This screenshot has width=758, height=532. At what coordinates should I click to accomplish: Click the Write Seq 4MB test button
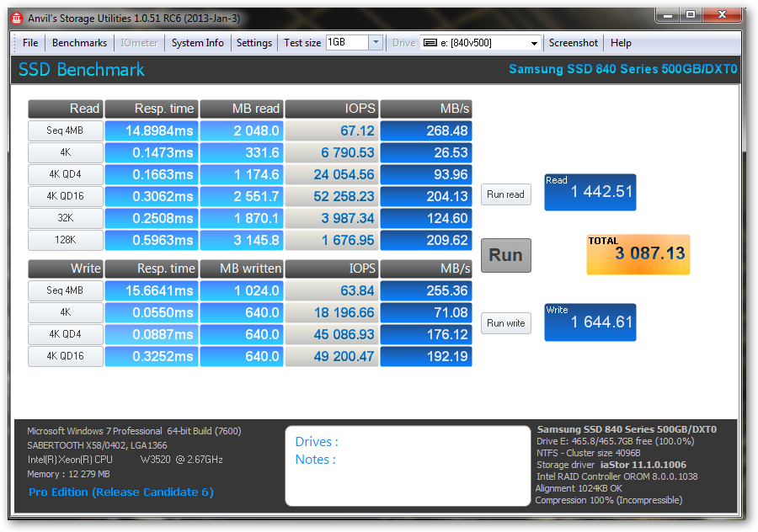point(65,290)
